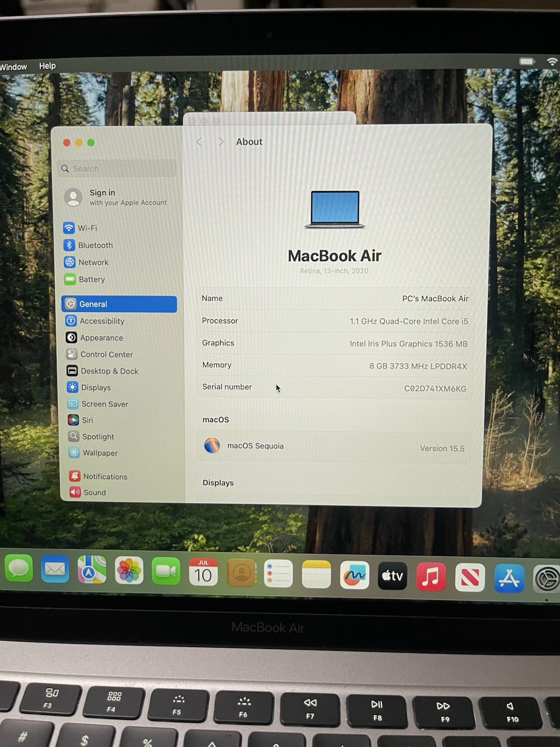Open Reminders in the Dock
Image resolution: width=560 pixels, height=747 pixels.
[278, 573]
